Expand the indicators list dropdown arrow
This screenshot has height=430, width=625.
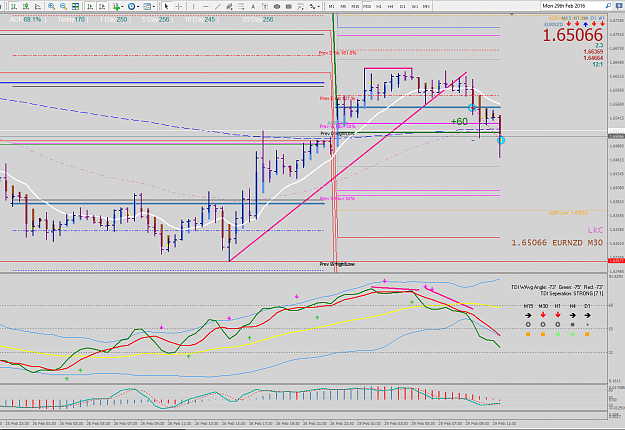coord(122,6)
